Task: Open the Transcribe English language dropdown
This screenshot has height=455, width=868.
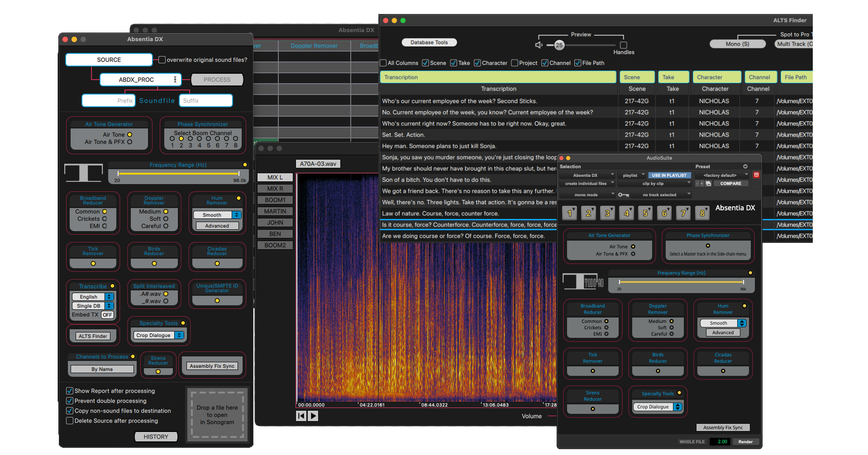Action: pos(93,297)
